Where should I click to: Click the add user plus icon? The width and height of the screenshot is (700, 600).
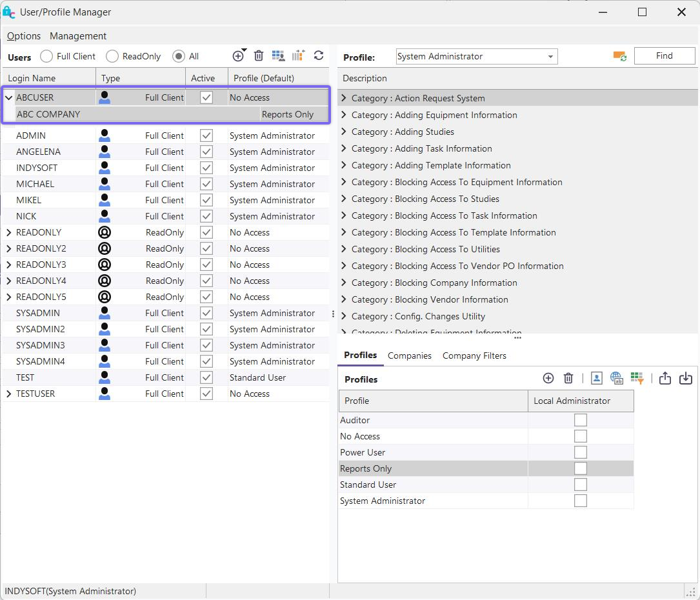click(x=238, y=56)
